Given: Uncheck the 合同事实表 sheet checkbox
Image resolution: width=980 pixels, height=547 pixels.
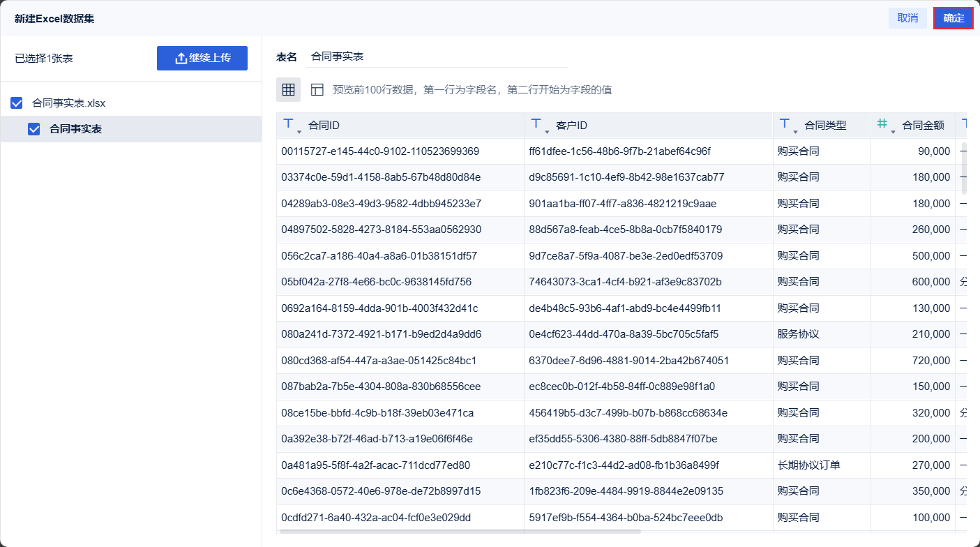Looking at the screenshot, I should 33,129.
